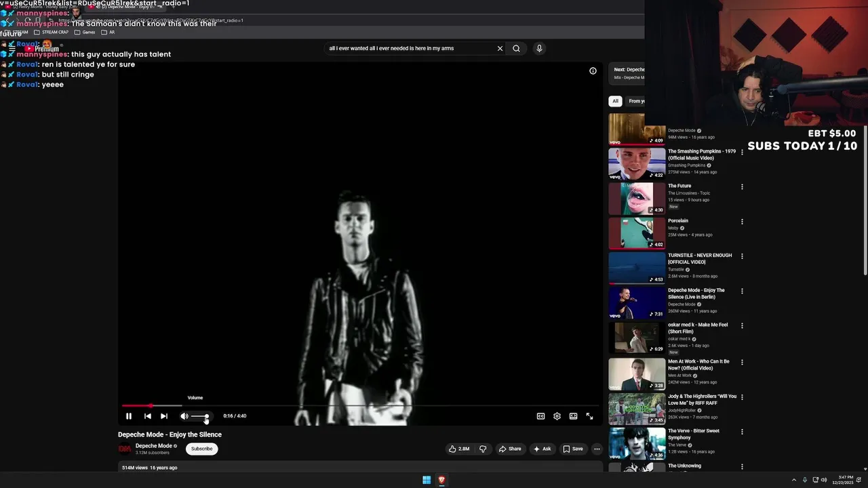Select the All filter chip
The width and height of the screenshot is (868, 488).
click(x=615, y=101)
